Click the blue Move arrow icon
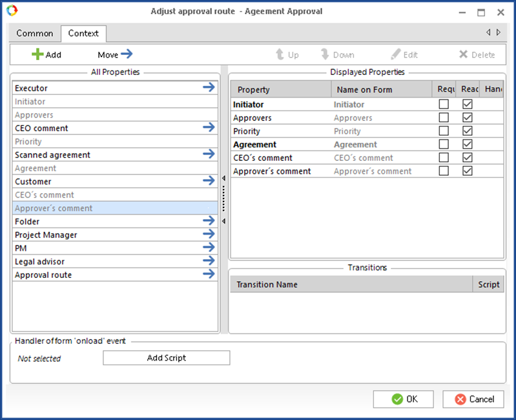This screenshot has width=516, height=420. coord(127,54)
